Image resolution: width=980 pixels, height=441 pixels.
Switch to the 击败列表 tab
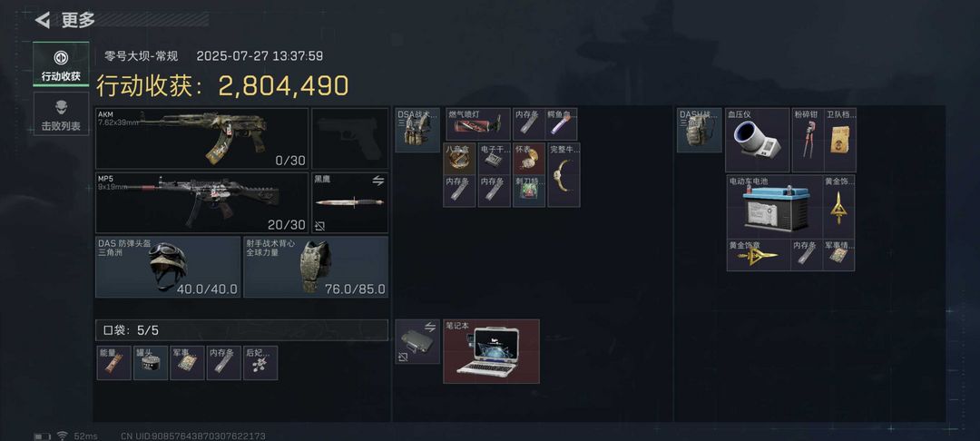(61, 113)
